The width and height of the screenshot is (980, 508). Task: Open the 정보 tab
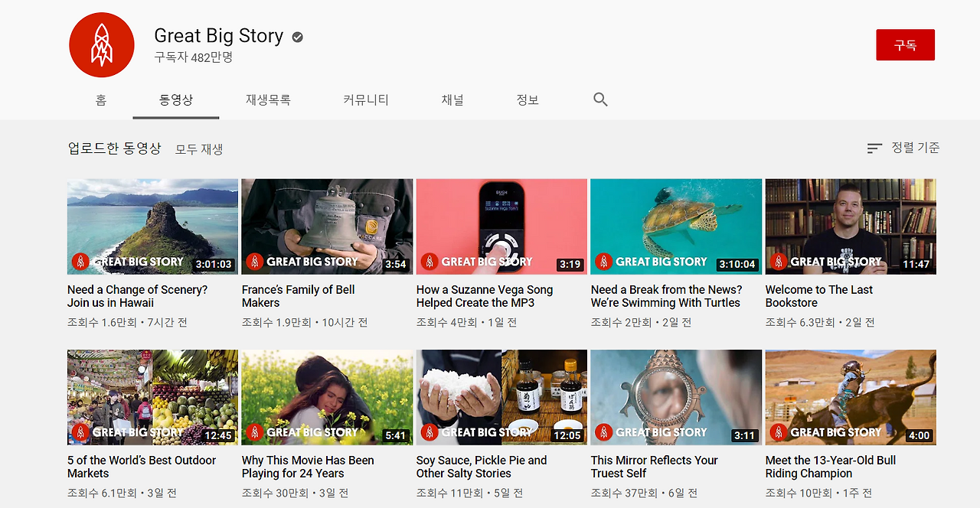[528, 99]
